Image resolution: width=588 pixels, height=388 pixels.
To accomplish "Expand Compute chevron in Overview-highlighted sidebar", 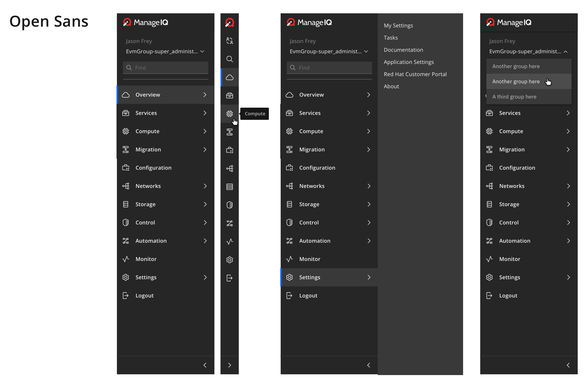I will tap(205, 131).
